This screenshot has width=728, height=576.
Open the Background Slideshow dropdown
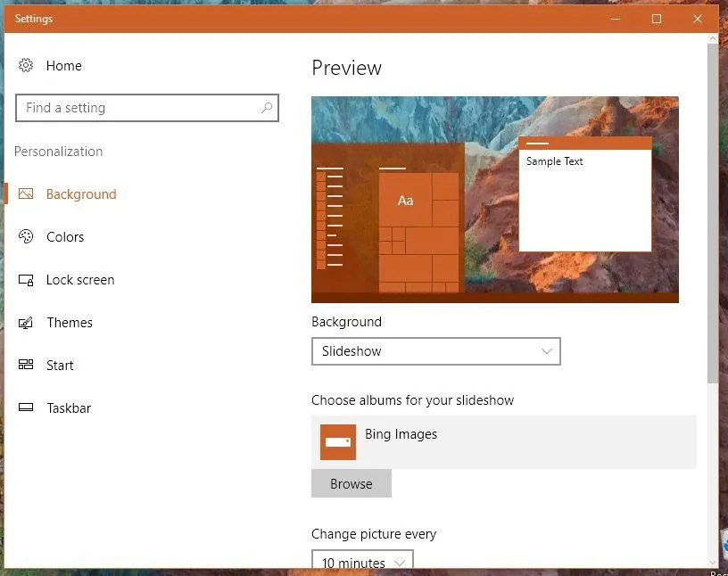click(x=436, y=351)
